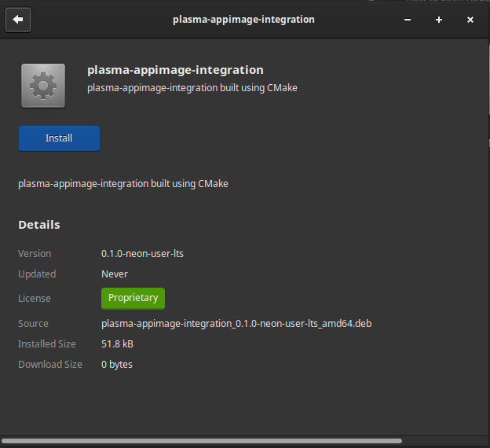Click the License label

pyautogui.click(x=35, y=298)
